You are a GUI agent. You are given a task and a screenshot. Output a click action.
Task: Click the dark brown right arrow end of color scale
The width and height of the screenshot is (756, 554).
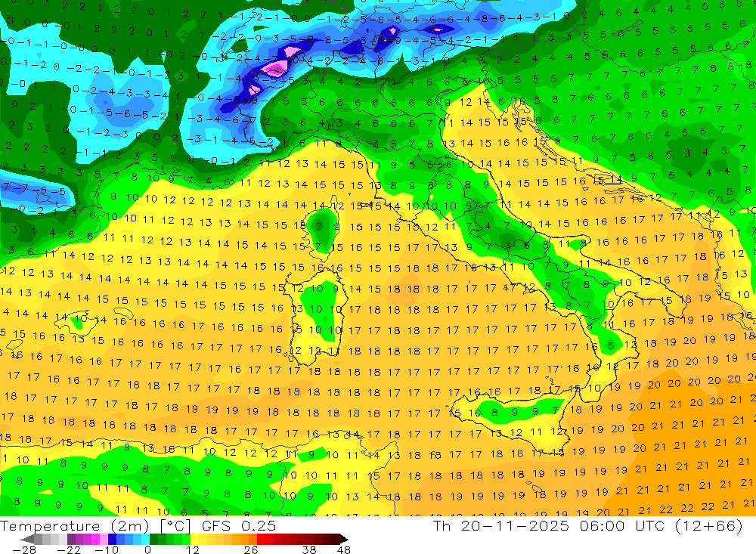[344, 540]
